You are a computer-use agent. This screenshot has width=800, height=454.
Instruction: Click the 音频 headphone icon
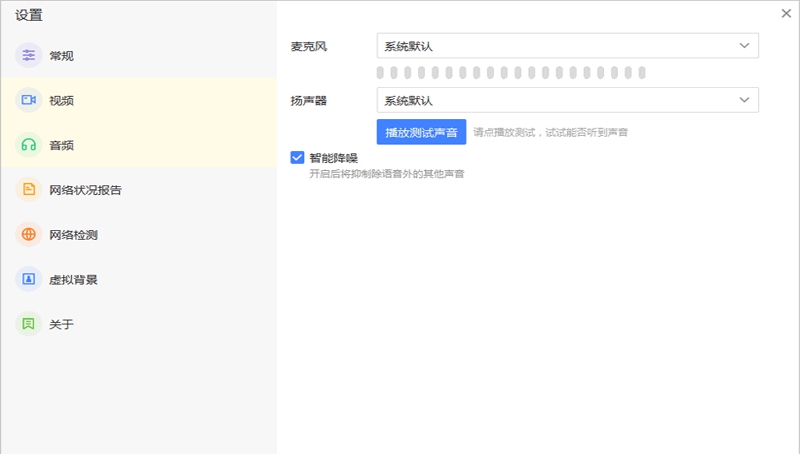click(x=29, y=145)
